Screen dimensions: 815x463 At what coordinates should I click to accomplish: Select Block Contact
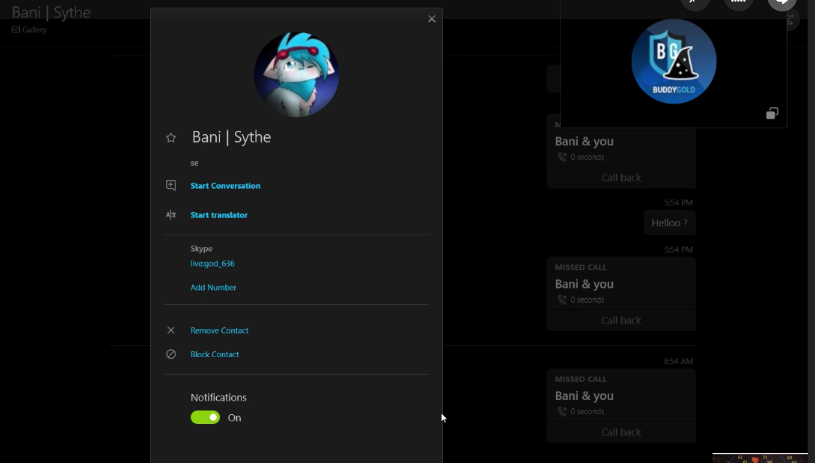point(215,354)
